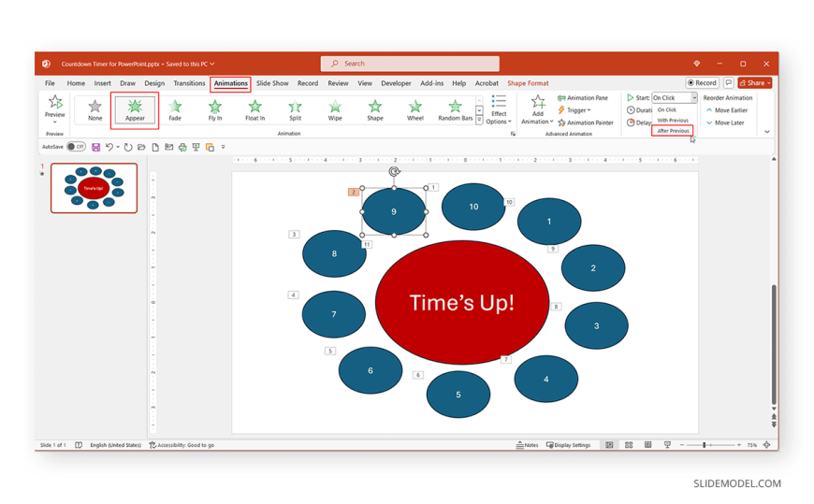Choose With Previous in Start list
This screenshot has width=814, height=504.
point(673,120)
